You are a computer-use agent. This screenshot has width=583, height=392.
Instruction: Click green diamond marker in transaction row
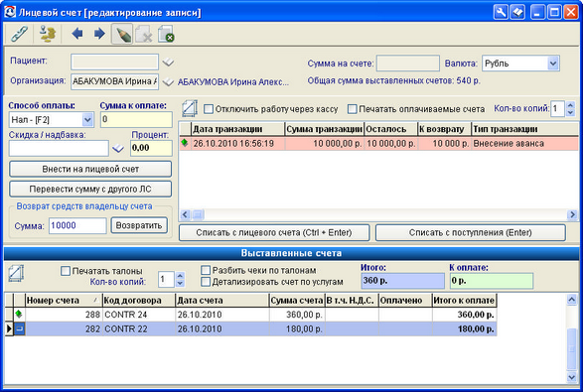[185, 143]
